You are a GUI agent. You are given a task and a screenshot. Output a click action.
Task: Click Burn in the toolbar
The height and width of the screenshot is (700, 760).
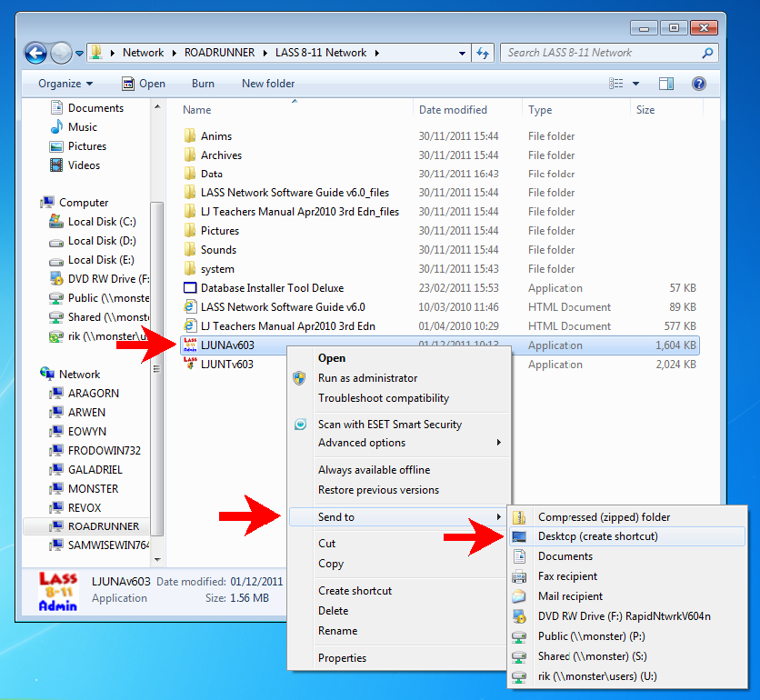pos(203,84)
